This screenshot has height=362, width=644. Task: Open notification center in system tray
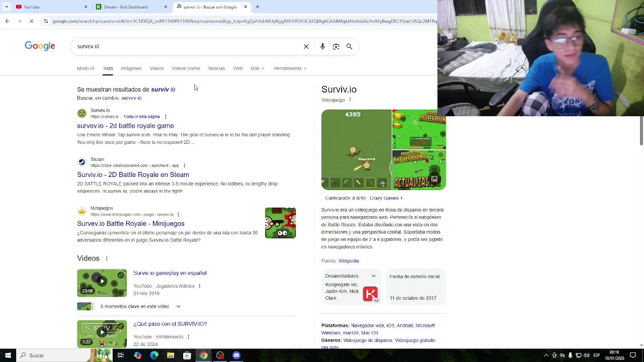pos(633,355)
